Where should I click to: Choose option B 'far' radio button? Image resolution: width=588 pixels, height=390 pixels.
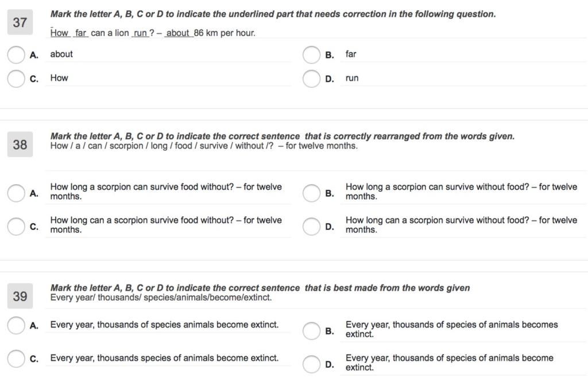click(311, 54)
